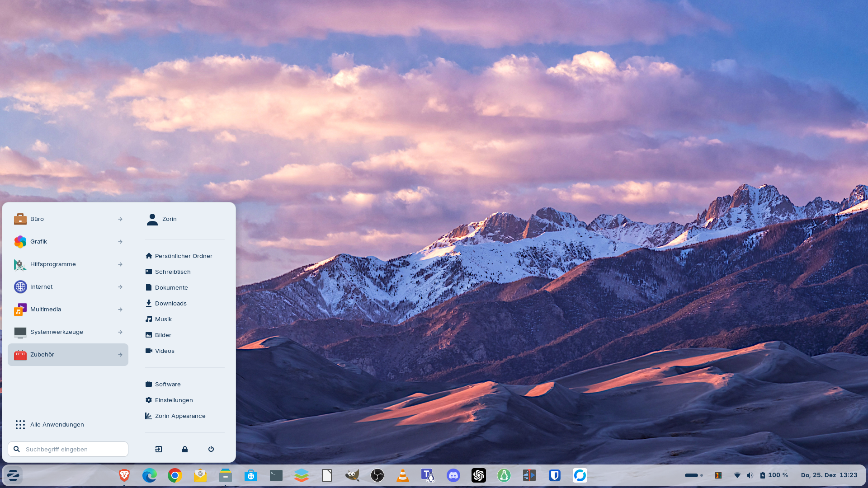Lock the session with the padlock icon
This screenshot has width=868, height=488.
click(x=185, y=449)
